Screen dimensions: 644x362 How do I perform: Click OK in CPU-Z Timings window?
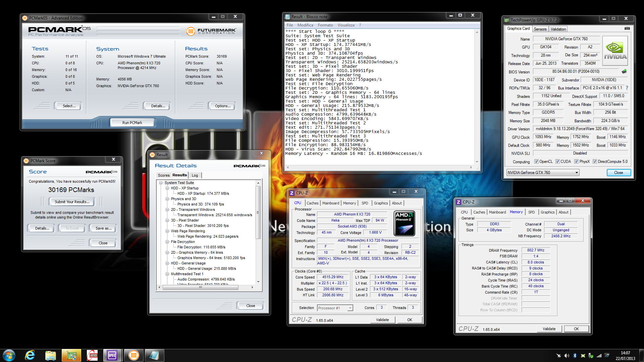point(576,329)
